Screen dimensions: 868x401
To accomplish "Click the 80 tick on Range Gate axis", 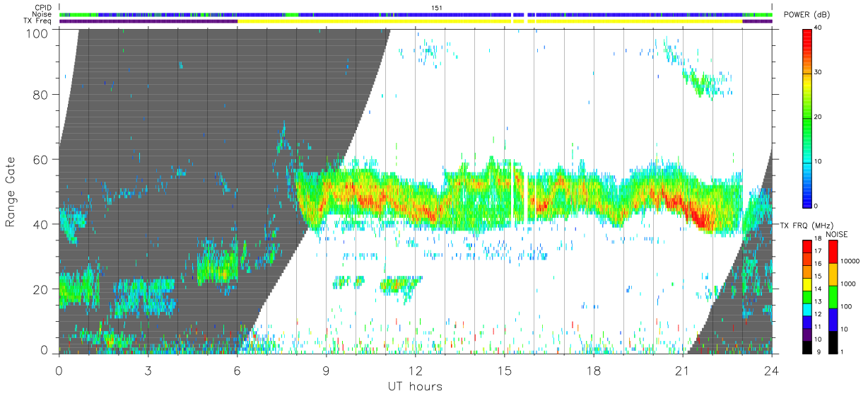I will tap(40, 95).
